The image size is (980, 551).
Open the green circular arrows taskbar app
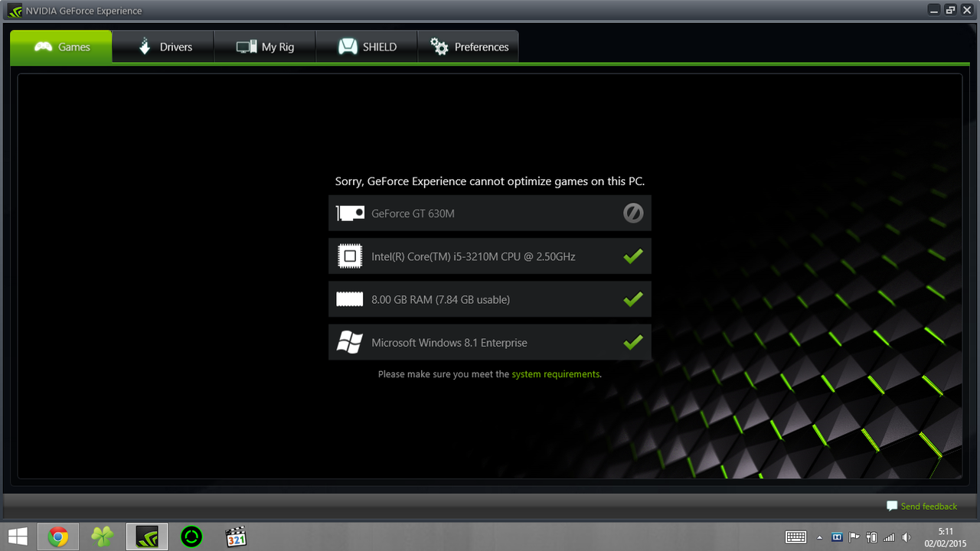point(191,536)
